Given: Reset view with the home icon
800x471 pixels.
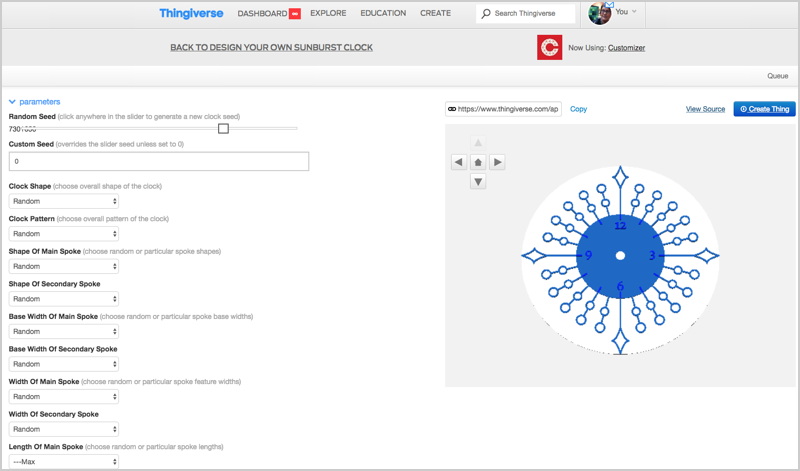Looking at the screenshot, I should coord(478,162).
